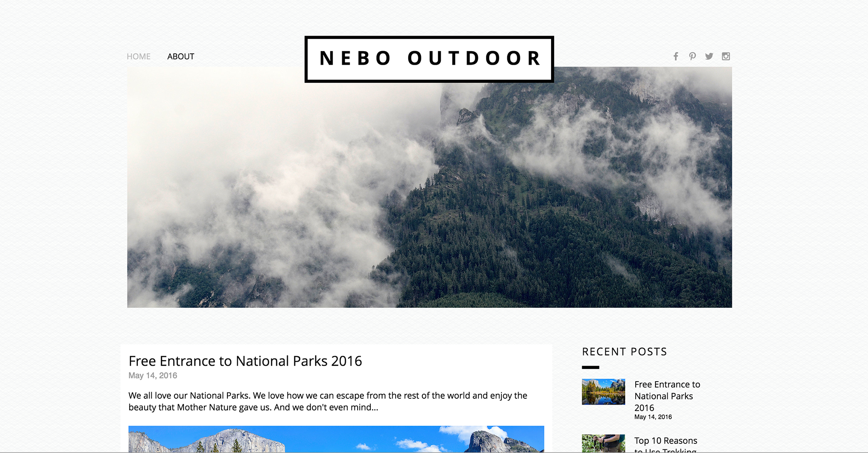Open the Instagram camera icon
The width and height of the screenshot is (868, 453).
tap(726, 57)
